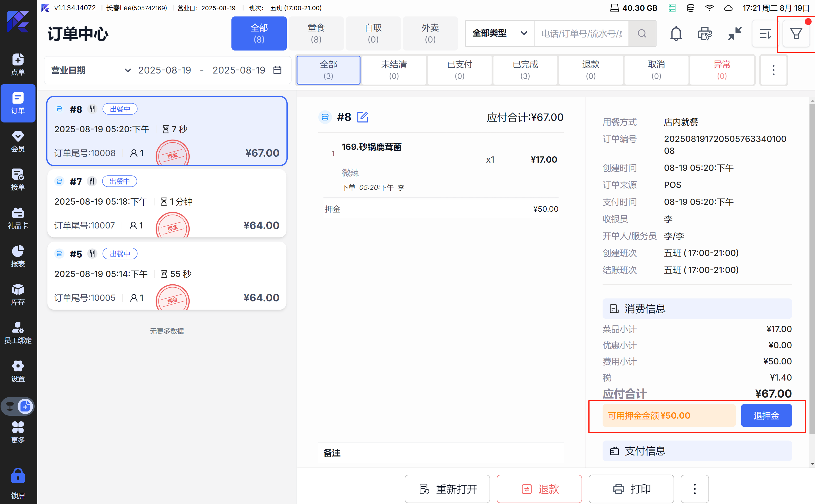This screenshot has height=504, width=815.
Task: Open the filter funnel icon
Action: click(796, 34)
